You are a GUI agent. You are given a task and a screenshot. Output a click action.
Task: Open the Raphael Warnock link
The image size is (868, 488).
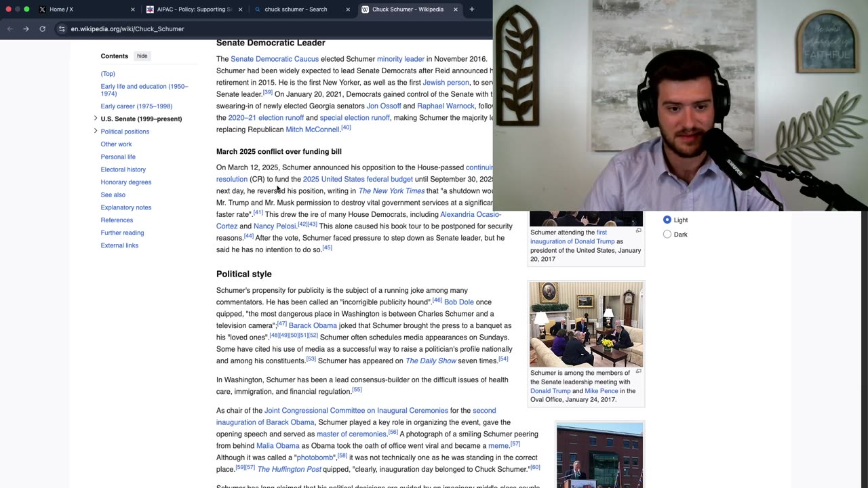pyautogui.click(x=446, y=106)
